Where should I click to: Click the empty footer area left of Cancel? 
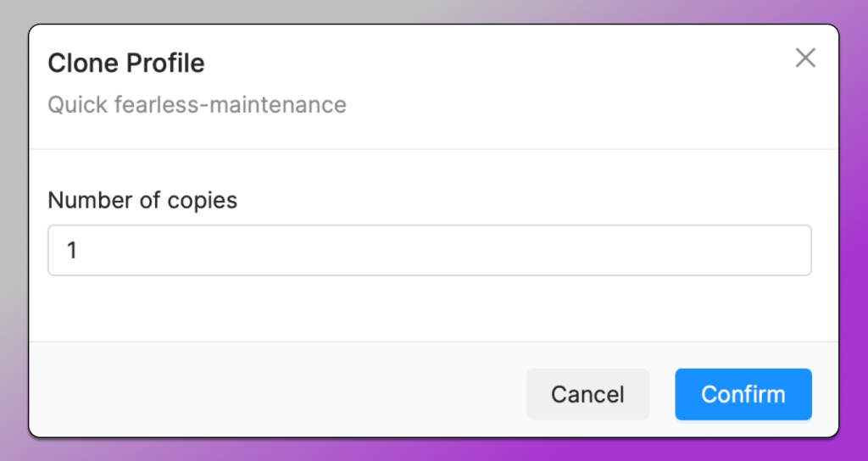(x=271, y=394)
